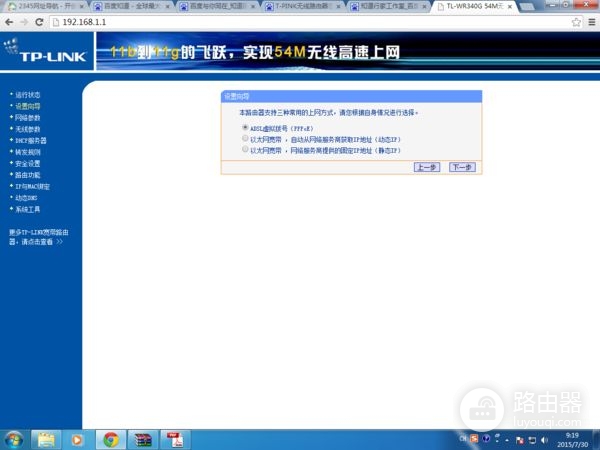Open 运行状态 in the sidebar menu
Viewport: 600px width, 450px height.
click(x=28, y=94)
